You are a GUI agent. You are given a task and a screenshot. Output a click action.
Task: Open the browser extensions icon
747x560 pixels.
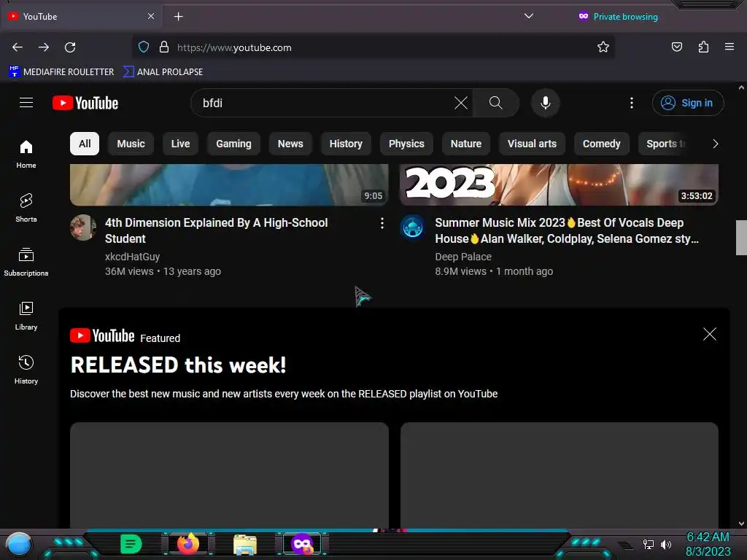(x=703, y=47)
